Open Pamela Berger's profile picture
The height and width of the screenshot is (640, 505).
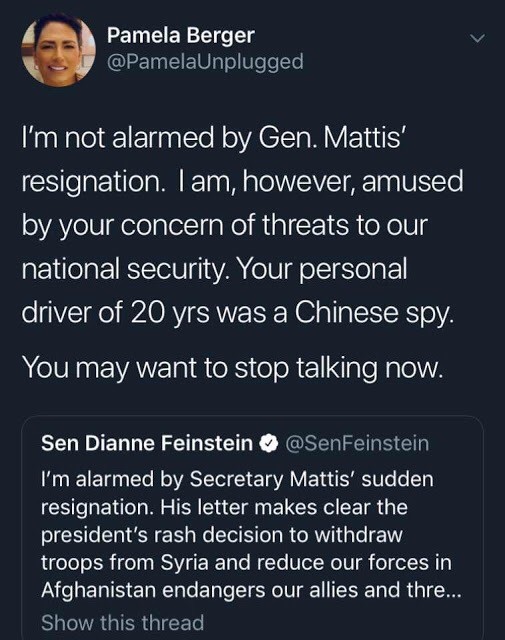click(x=58, y=49)
